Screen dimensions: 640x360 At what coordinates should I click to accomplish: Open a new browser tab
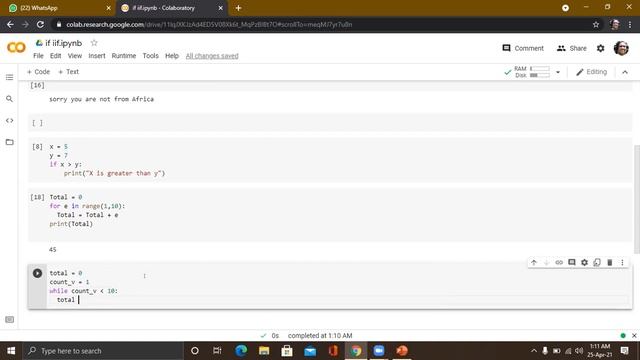238,8
